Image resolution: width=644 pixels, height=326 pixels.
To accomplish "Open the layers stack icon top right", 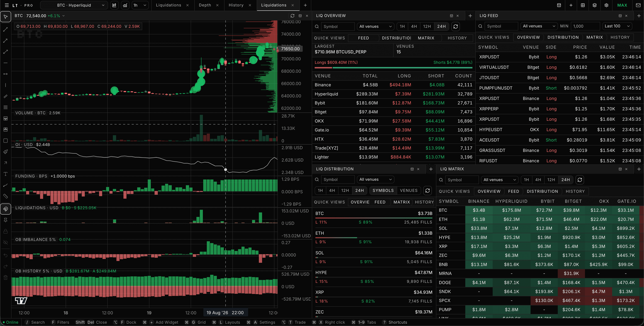I will (x=594, y=5).
